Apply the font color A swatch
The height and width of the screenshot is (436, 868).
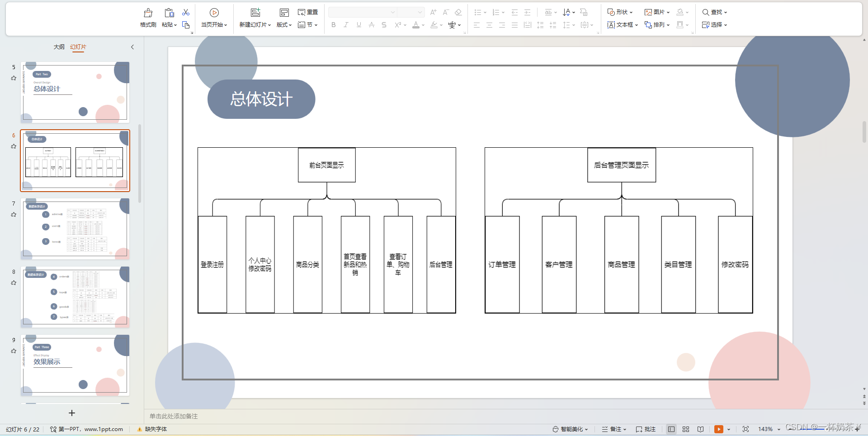pos(416,25)
